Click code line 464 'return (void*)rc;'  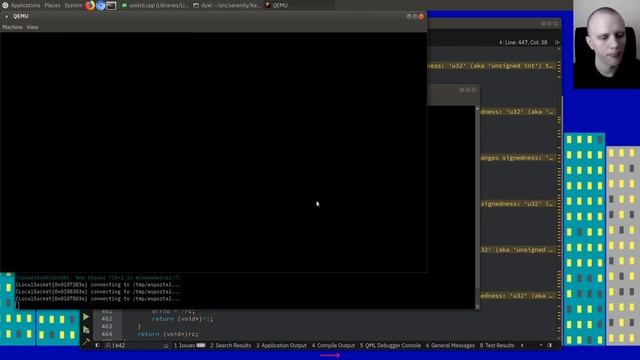tap(168, 334)
